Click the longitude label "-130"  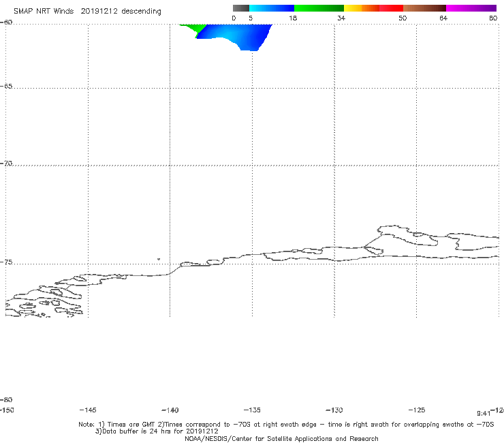[334, 410]
